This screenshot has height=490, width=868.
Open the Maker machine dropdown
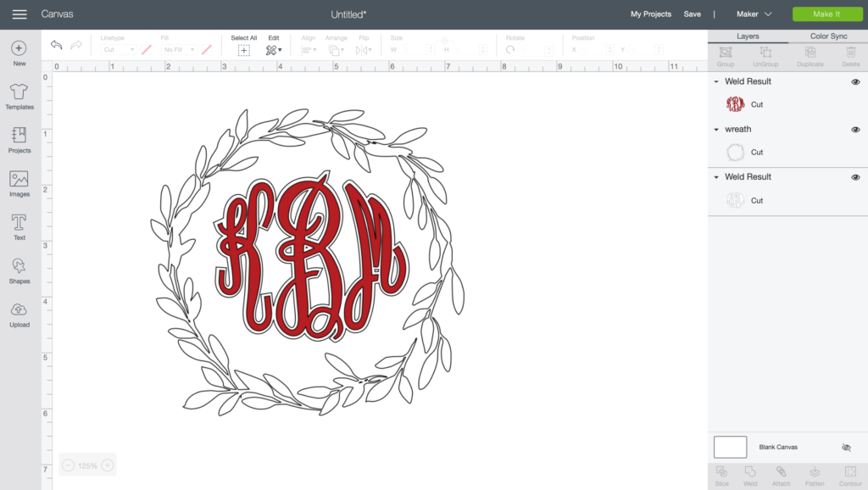(754, 14)
